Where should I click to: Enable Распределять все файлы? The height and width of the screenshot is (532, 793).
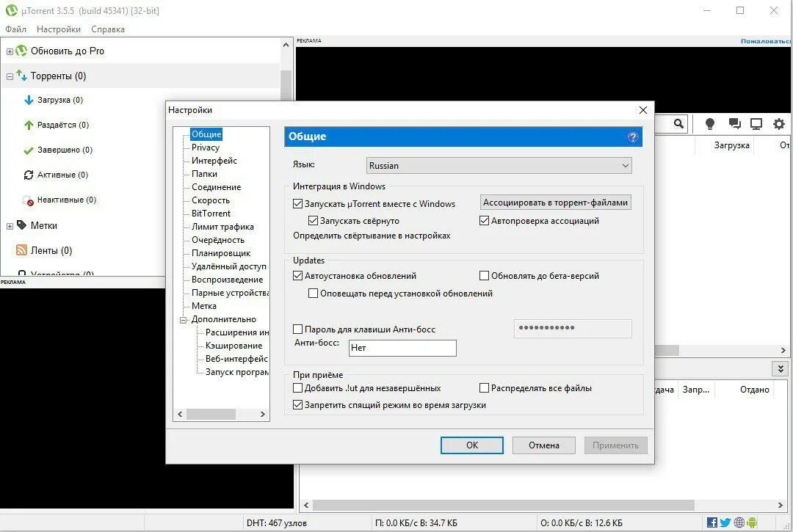click(x=484, y=388)
